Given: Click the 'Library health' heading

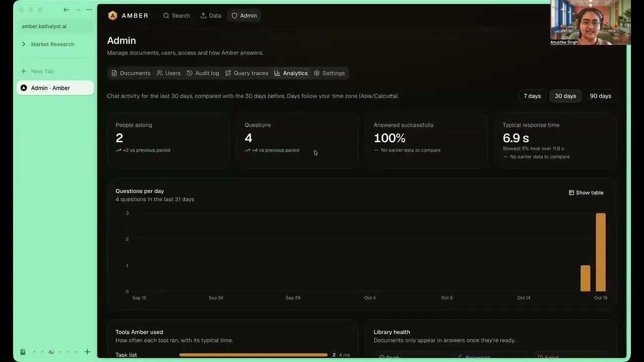Looking at the screenshot, I should coord(392,332).
